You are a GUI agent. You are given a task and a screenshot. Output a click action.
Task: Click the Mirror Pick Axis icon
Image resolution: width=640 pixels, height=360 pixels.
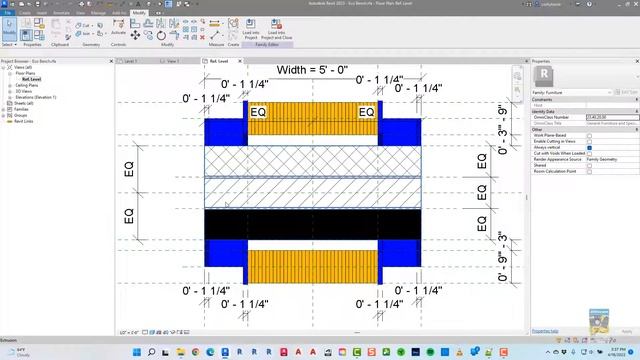pos(161,23)
